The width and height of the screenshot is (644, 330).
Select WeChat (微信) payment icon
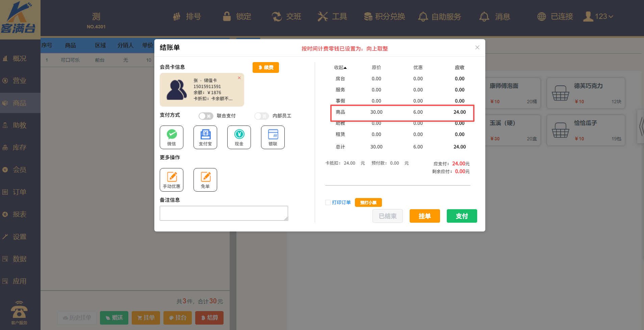tap(172, 137)
